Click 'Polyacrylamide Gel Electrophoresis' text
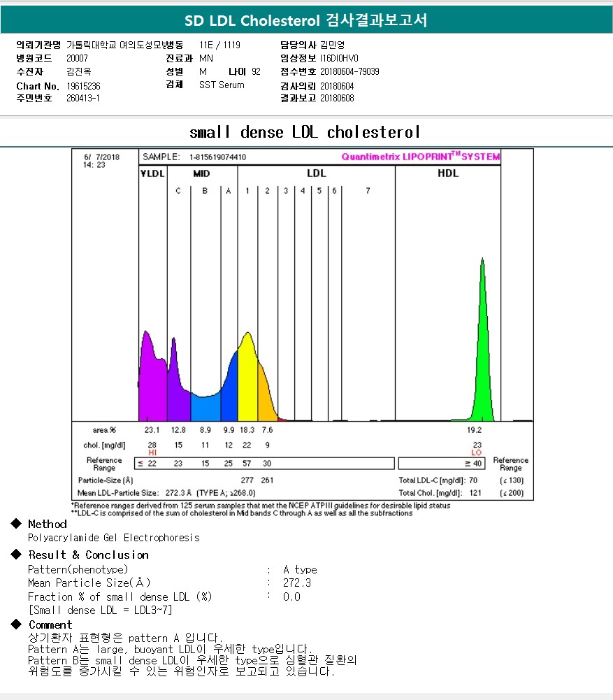The image size is (613, 700). tap(114, 538)
